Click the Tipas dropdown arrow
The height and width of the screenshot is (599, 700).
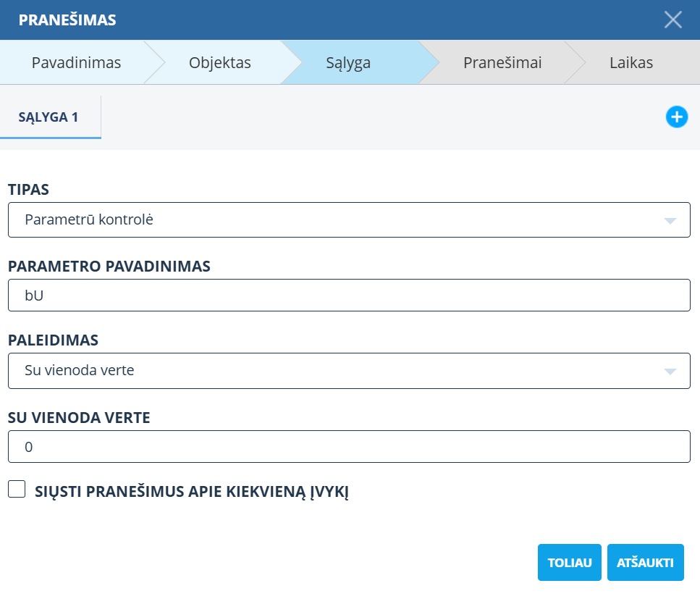670,220
